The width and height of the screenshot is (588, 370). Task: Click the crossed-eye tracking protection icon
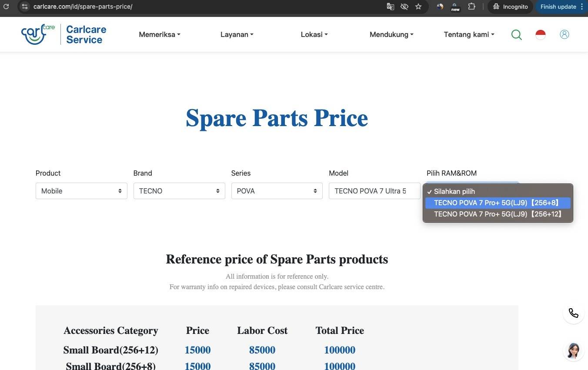(x=404, y=7)
